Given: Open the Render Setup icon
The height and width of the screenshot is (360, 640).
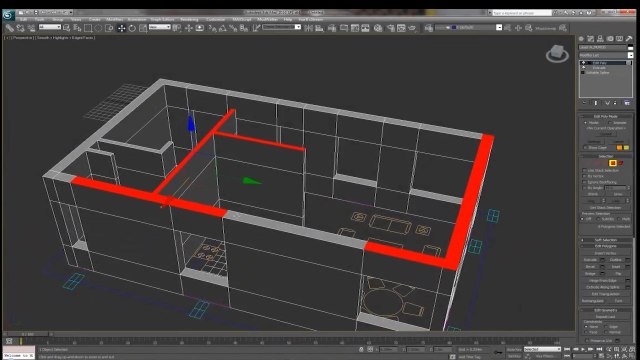Looking at the screenshot, I should point(391,28).
